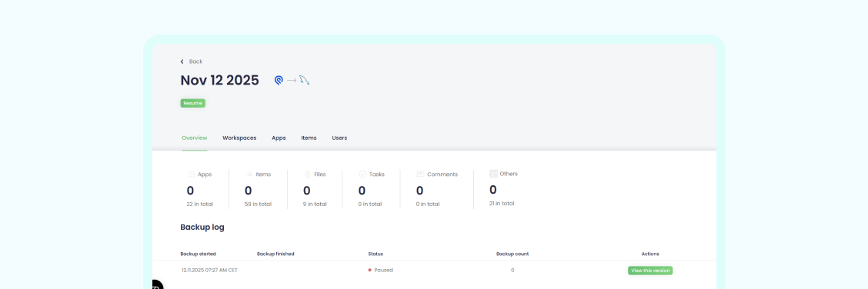The width and height of the screenshot is (868, 289).
Task: Click the View this version button
Action: coord(650,271)
